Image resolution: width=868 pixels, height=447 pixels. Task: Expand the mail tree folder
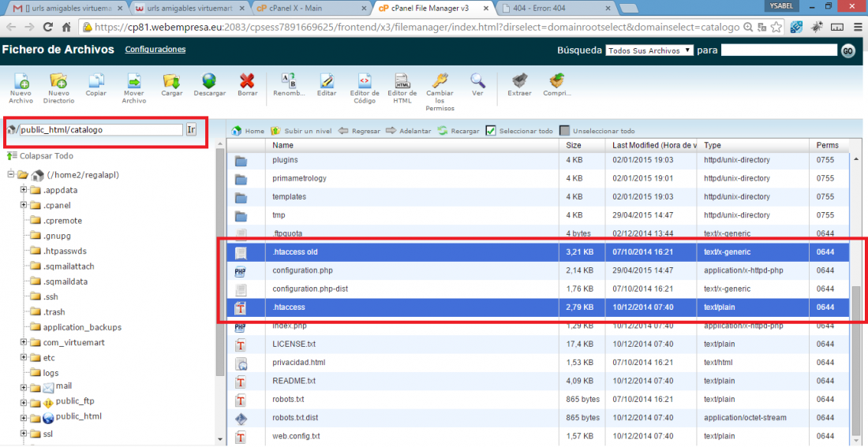[x=23, y=387]
